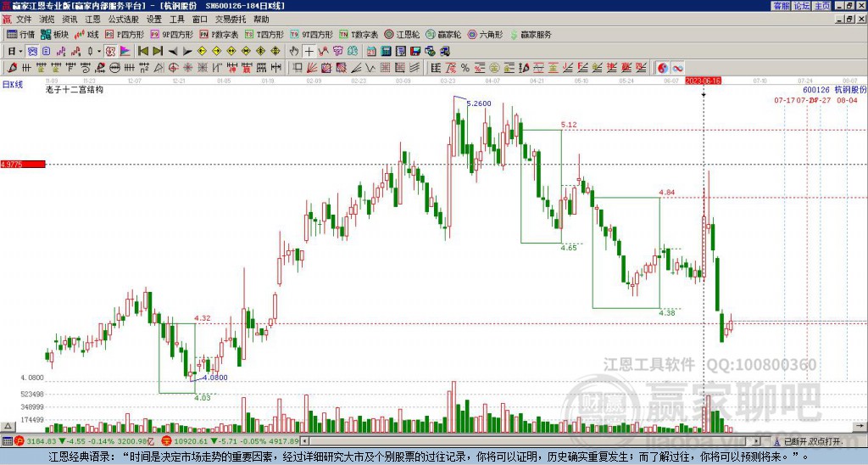Expand the dropdown arrow next to candlestick-style icon
This screenshot has width=868, height=465.
pos(99,52)
